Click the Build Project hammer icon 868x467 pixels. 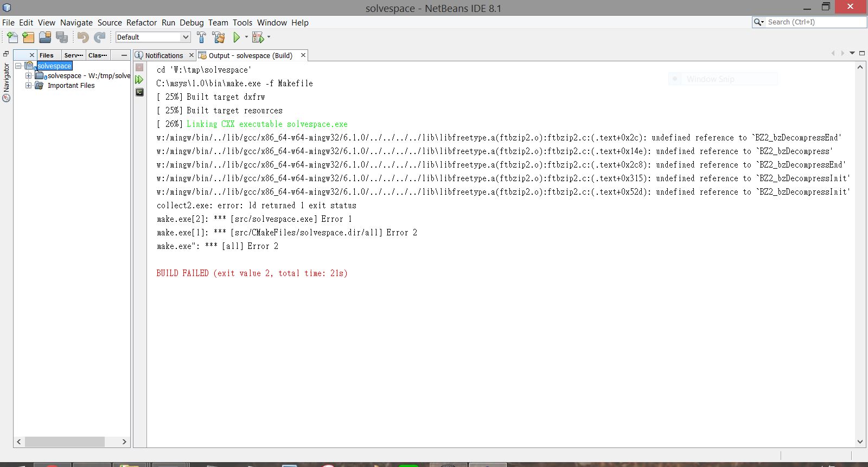click(201, 37)
